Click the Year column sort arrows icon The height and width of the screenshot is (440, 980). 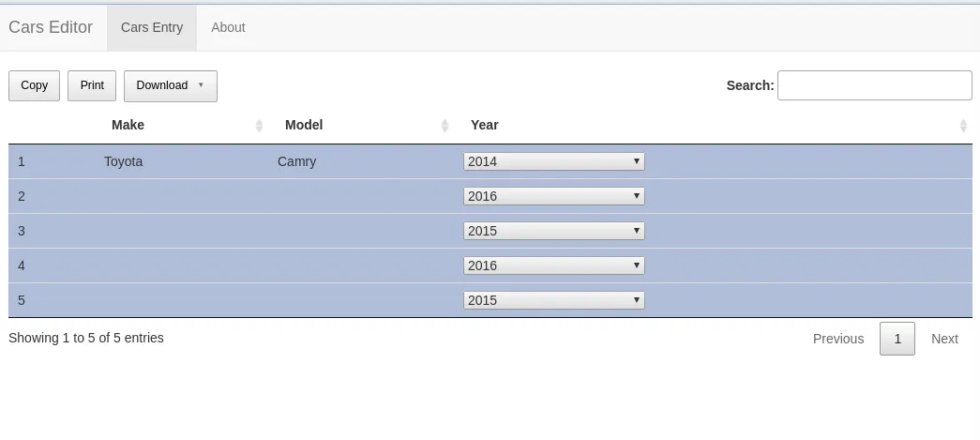pos(963,126)
